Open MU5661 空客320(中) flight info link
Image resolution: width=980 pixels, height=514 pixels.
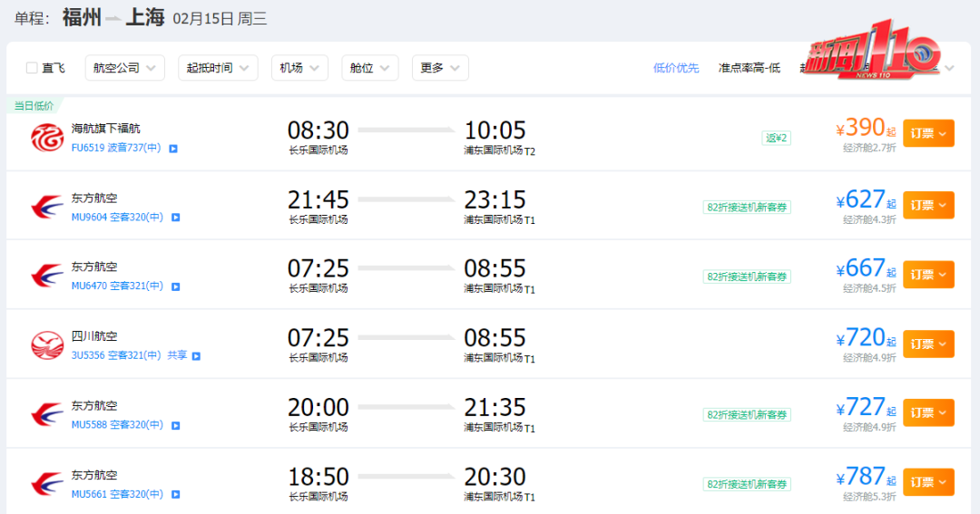[117, 494]
